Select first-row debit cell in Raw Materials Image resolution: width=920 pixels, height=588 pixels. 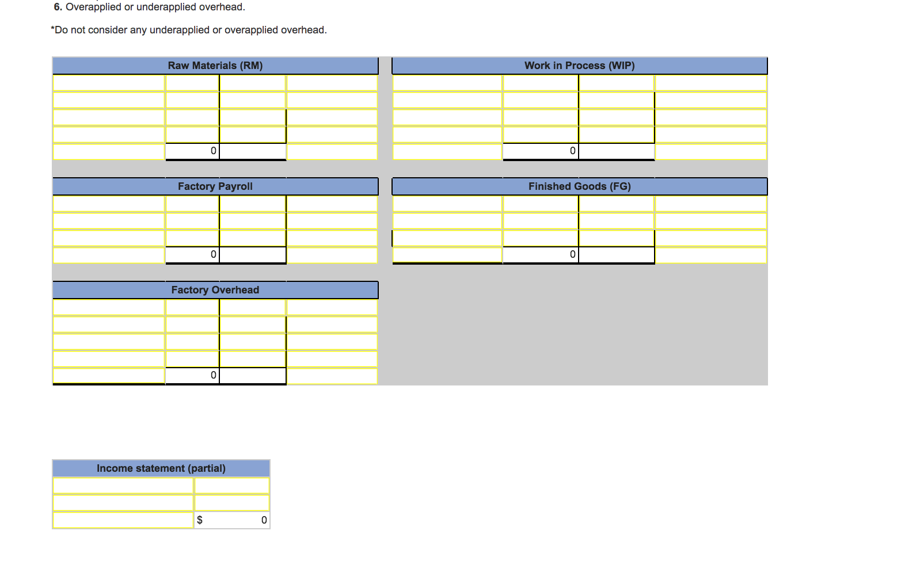coord(192,83)
